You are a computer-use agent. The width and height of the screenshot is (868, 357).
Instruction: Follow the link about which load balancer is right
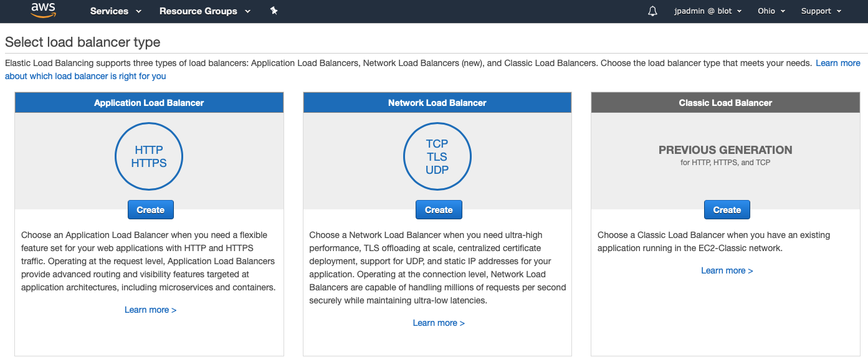(x=85, y=76)
